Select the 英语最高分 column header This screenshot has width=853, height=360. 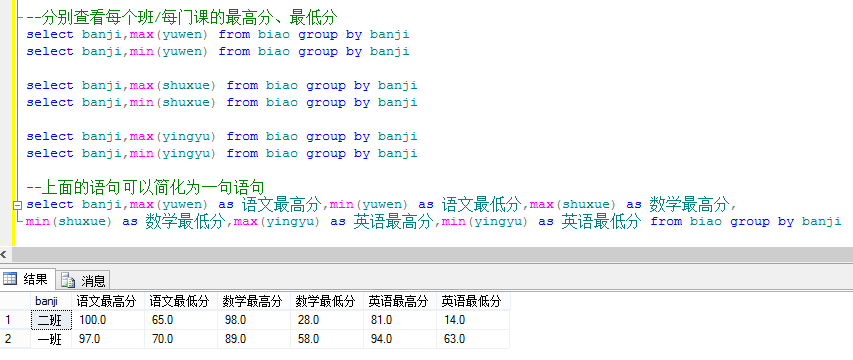[x=399, y=301]
